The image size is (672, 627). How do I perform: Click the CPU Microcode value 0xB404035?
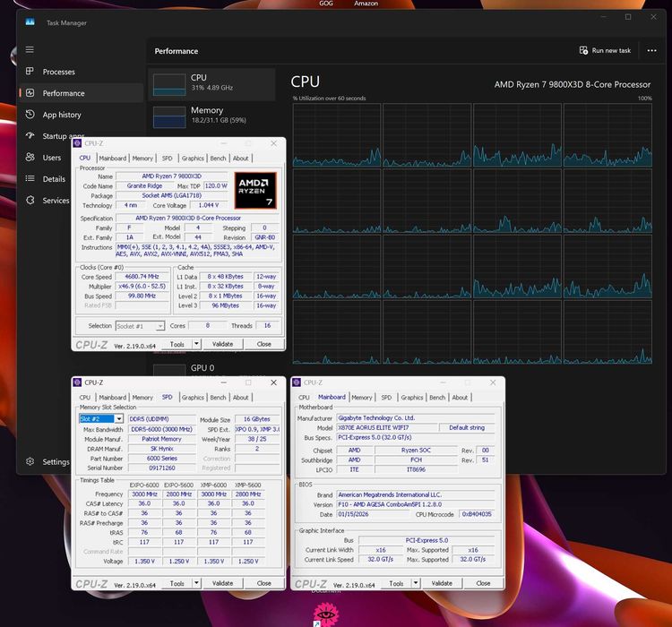477,514
